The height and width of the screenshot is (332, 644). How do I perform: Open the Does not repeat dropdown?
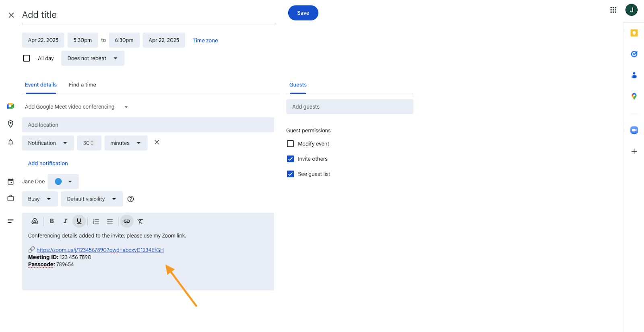[x=93, y=58]
